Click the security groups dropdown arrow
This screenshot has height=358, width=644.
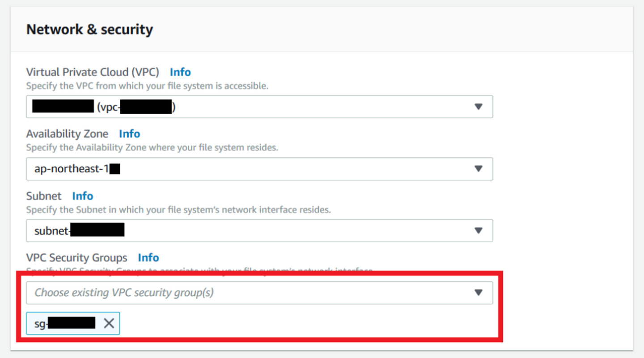(x=478, y=293)
